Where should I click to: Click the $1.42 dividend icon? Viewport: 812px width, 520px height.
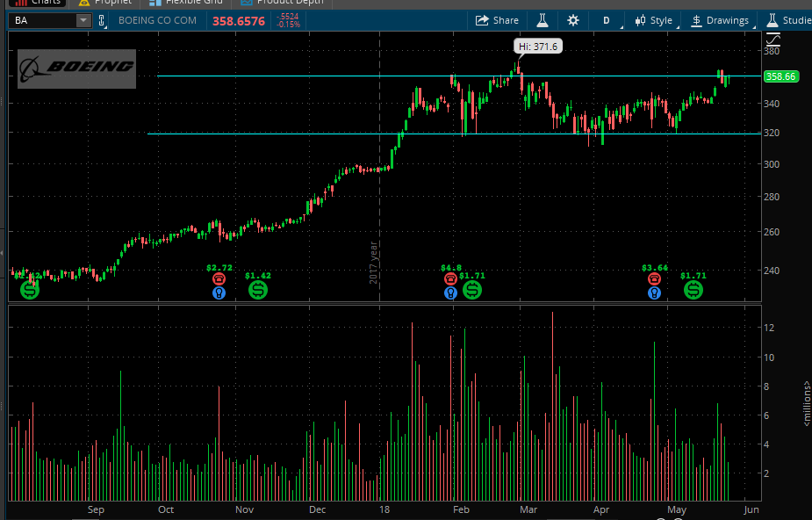click(x=258, y=290)
